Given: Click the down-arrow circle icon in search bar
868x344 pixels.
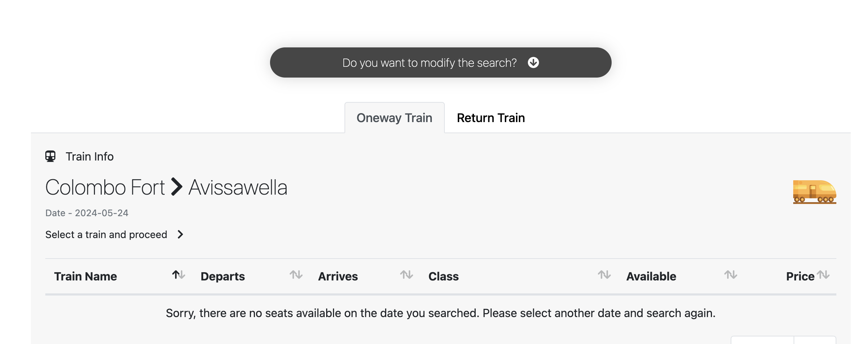Looking at the screenshot, I should pyautogui.click(x=533, y=62).
